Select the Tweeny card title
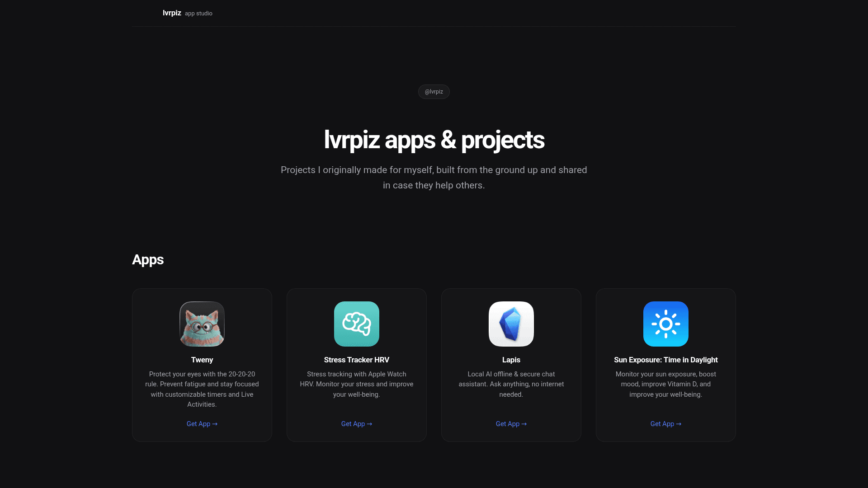The height and width of the screenshot is (488, 868). point(202,360)
